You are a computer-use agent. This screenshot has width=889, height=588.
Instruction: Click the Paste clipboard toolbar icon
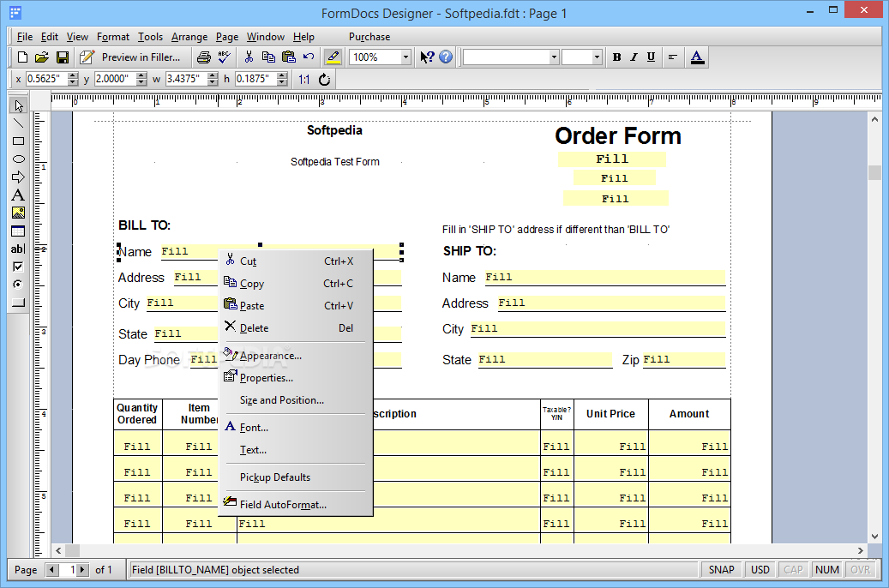289,57
